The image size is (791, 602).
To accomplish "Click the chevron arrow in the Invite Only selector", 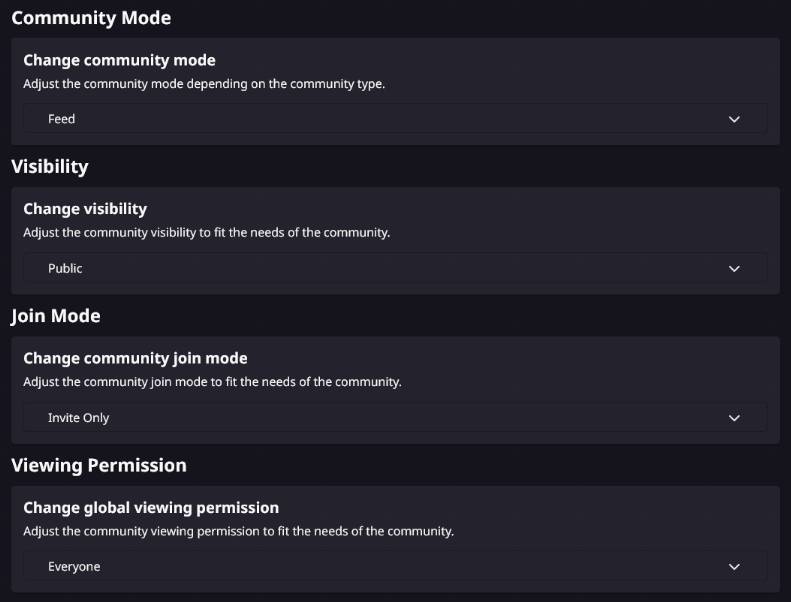I will (x=734, y=418).
